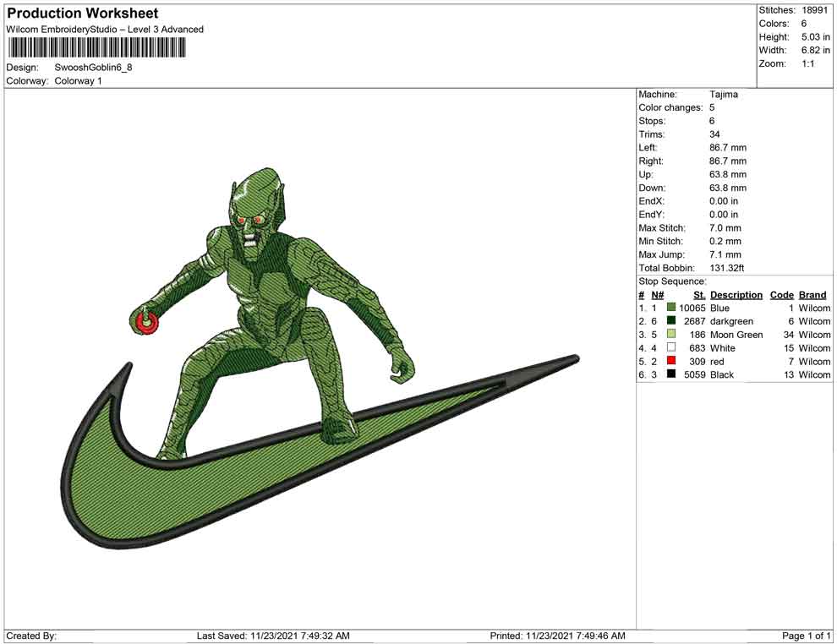Click the 'Page 1 of 1' footer
This screenshot has height=644, width=837.
click(806, 636)
